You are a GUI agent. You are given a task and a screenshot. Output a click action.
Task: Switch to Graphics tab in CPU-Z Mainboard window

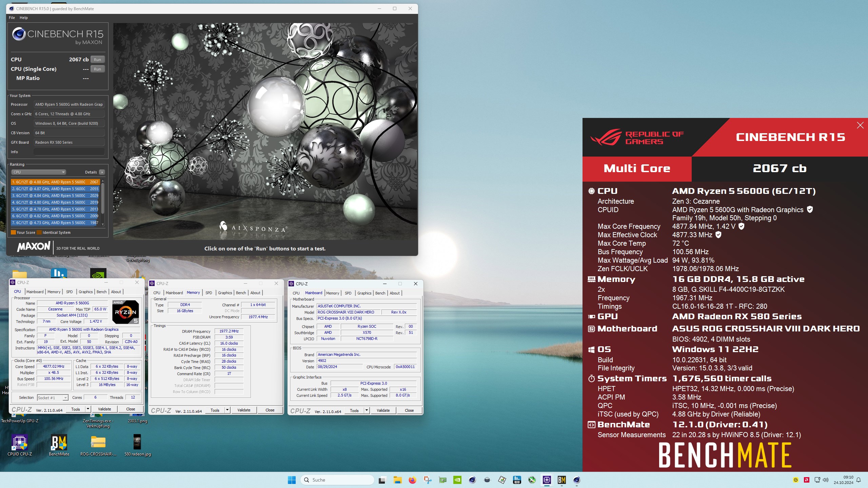(x=364, y=293)
